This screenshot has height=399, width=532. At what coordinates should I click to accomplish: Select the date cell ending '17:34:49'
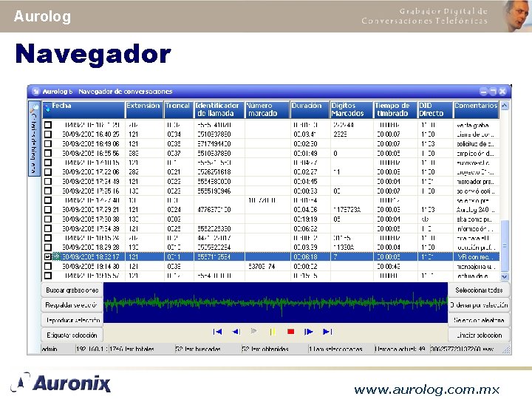pos(91,182)
